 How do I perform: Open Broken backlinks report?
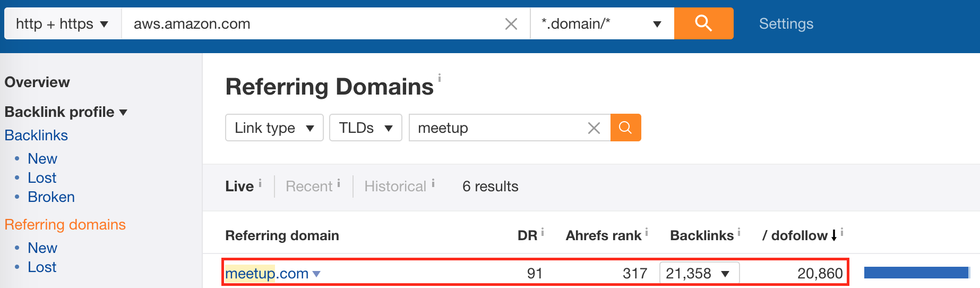[51, 197]
